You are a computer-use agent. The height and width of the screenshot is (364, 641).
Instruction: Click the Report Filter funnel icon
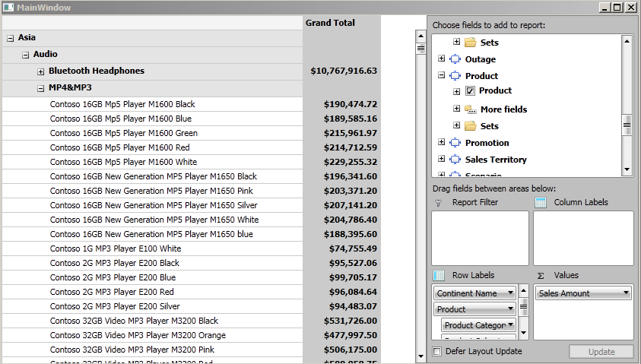pos(438,203)
